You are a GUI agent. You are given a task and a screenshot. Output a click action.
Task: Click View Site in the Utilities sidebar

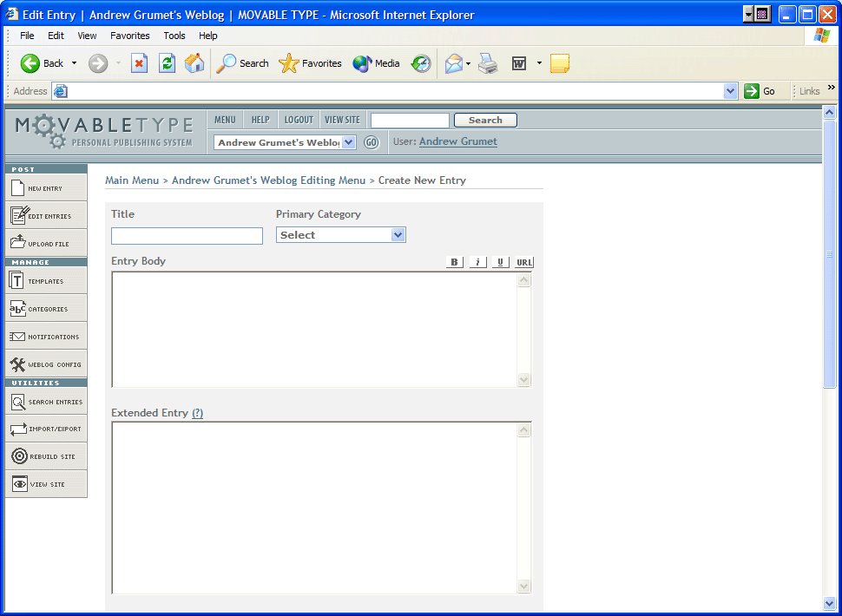46,484
